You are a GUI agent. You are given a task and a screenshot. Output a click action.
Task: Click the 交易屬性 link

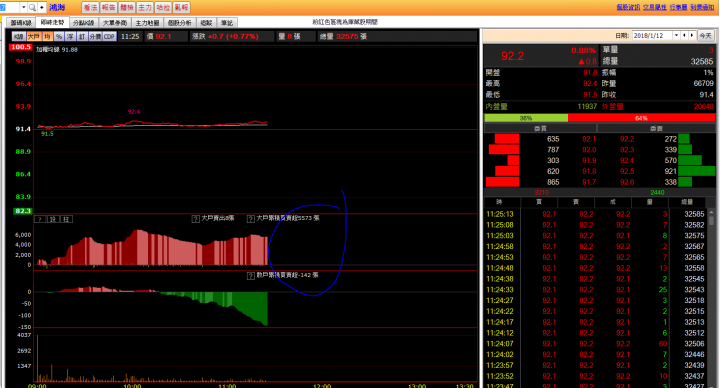pos(654,7)
